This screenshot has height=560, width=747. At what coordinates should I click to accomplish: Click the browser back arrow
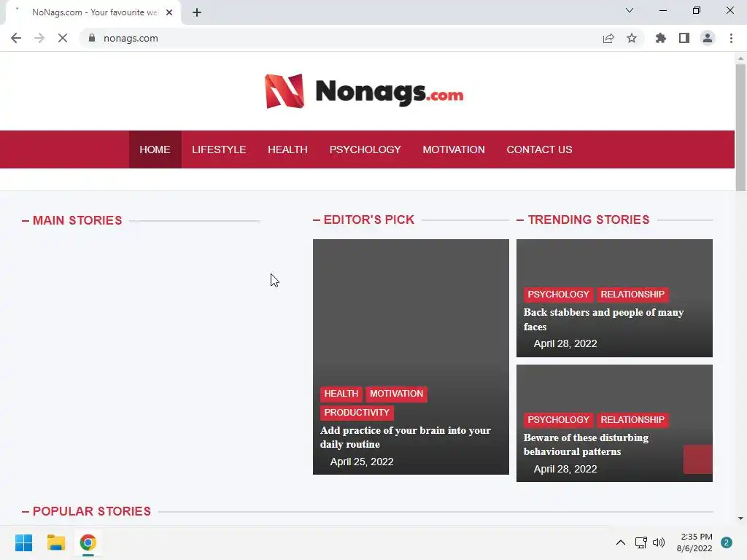point(16,38)
